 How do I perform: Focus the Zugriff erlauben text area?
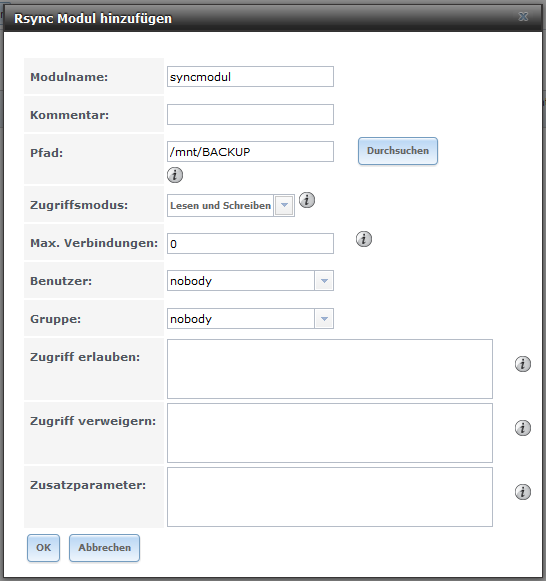pyautogui.click(x=330, y=369)
